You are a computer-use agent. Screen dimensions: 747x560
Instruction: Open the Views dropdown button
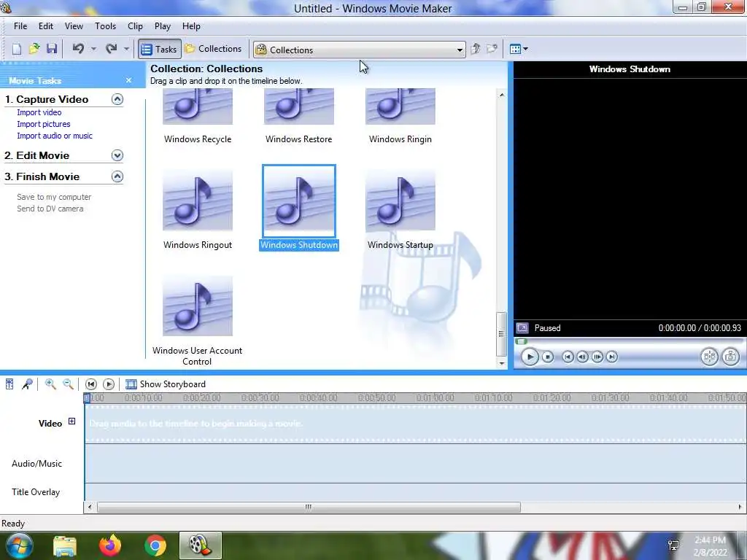tap(519, 49)
